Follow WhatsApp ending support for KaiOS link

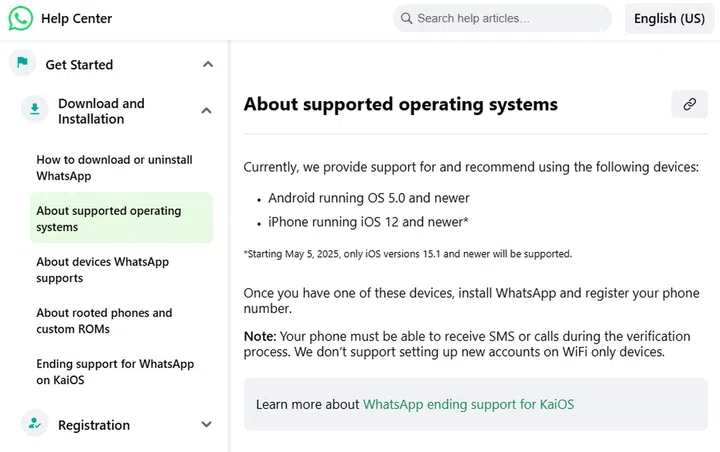click(468, 405)
